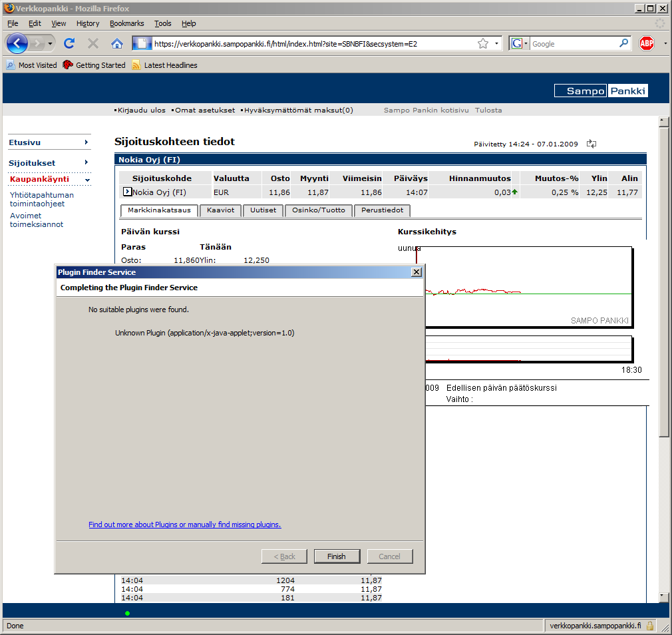Viewport: 672px width, 635px height.
Task: Open the Omat asetukset link
Action: 205,110
